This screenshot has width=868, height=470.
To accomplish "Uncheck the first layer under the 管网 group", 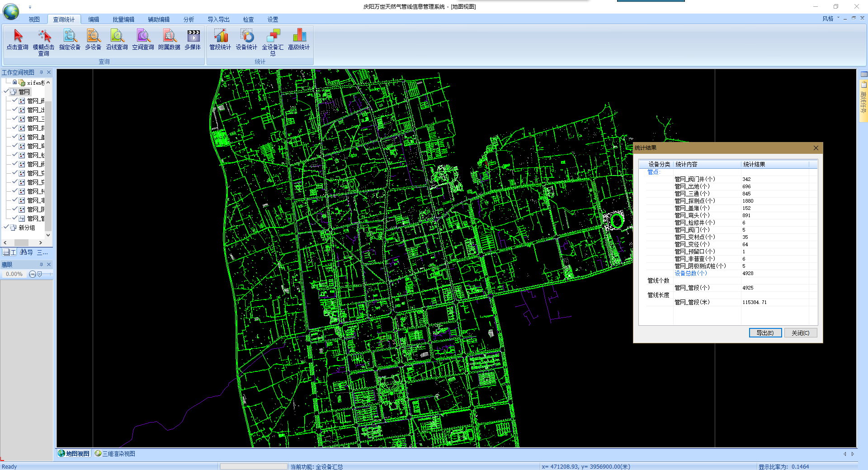I will 15,101.
